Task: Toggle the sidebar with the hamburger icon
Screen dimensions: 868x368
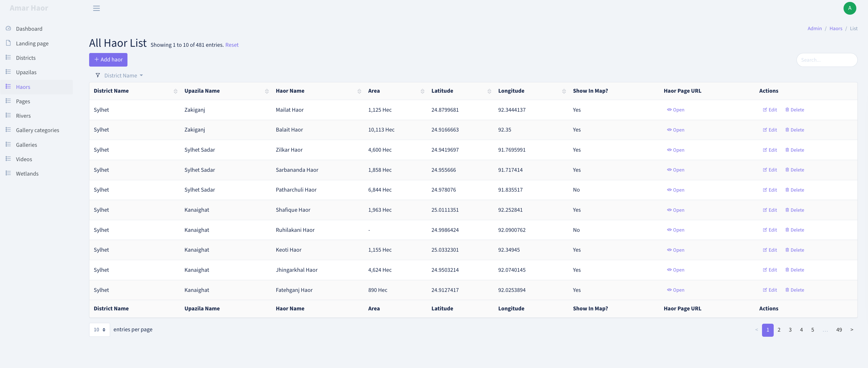Action: pyautogui.click(x=96, y=8)
